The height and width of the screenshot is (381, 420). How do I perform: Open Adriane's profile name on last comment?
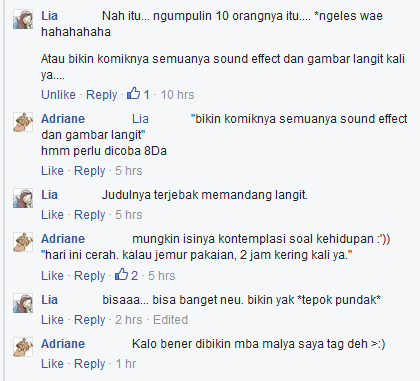tap(63, 344)
